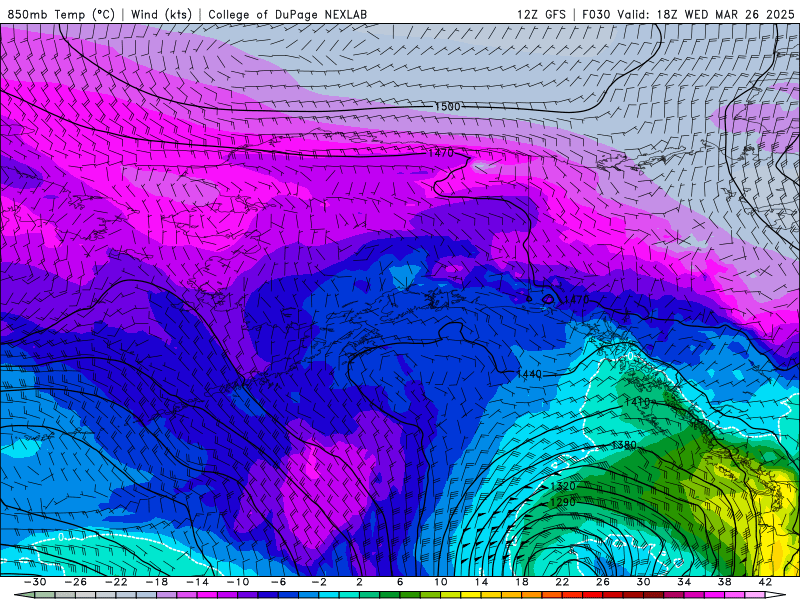This screenshot has height=600, width=800.
Task: Click the 34 colorbar scale label
Action: click(684, 582)
